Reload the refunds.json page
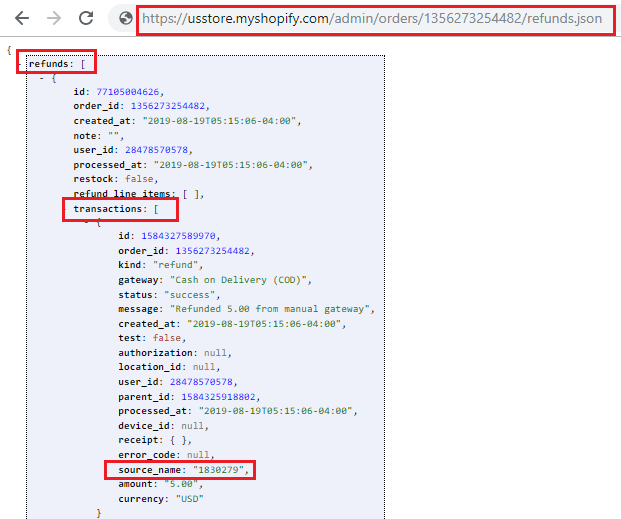Image resolution: width=621 pixels, height=519 pixels. (x=86, y=18)
